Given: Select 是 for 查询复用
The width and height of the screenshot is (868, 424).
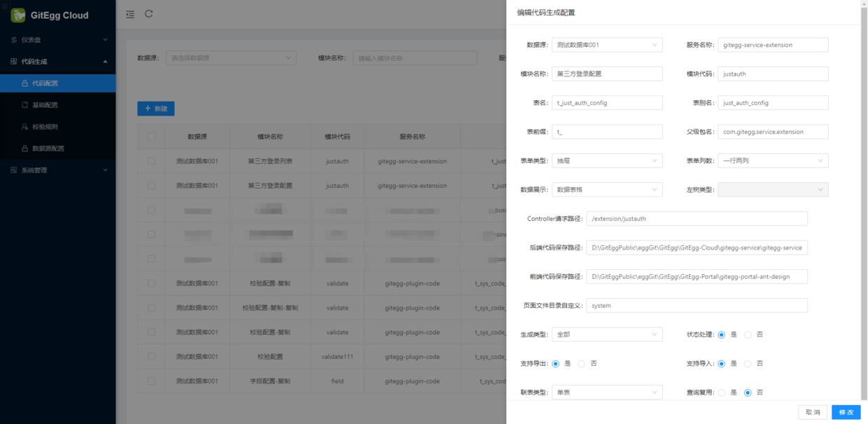Looking at the screenshot, I should pyautogui.click(x=722, y=392).
